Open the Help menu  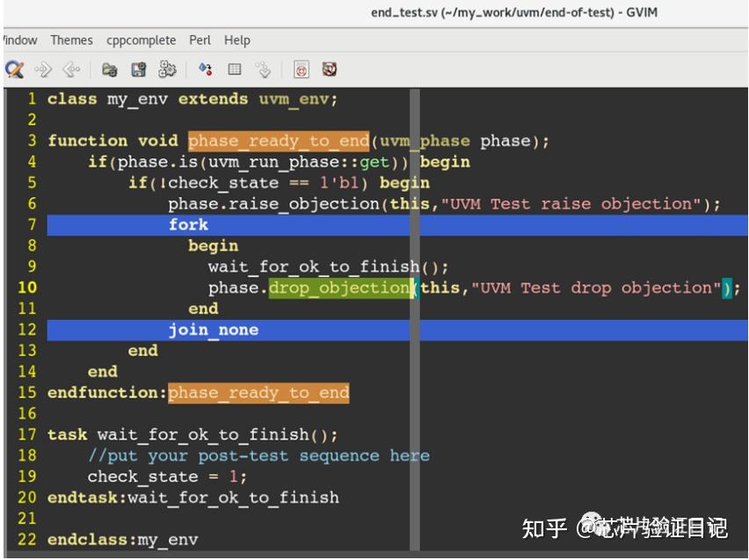pos(237,40)
